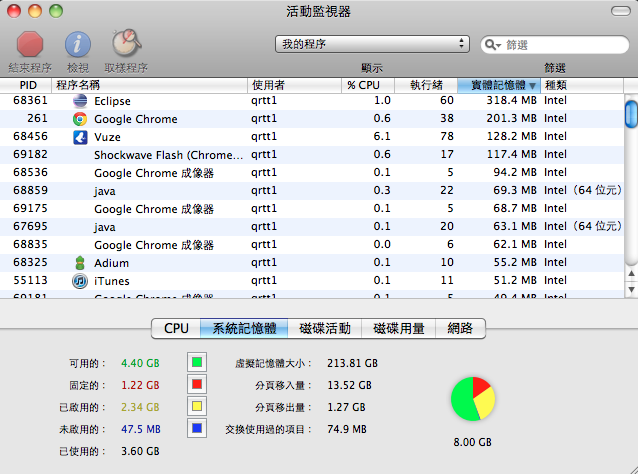Click the 1.22 GB wired memory value

pyautogui.click(x=140, y=385)
